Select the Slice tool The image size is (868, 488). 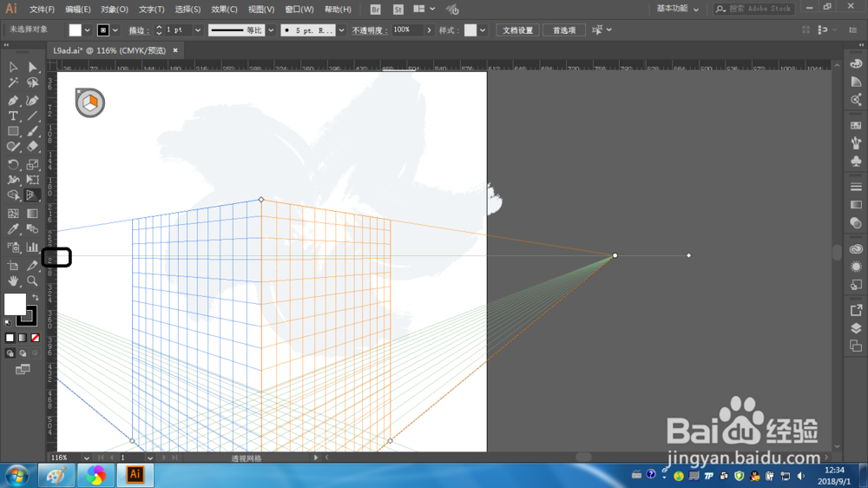pyautogui.click(x=33, y=266)
